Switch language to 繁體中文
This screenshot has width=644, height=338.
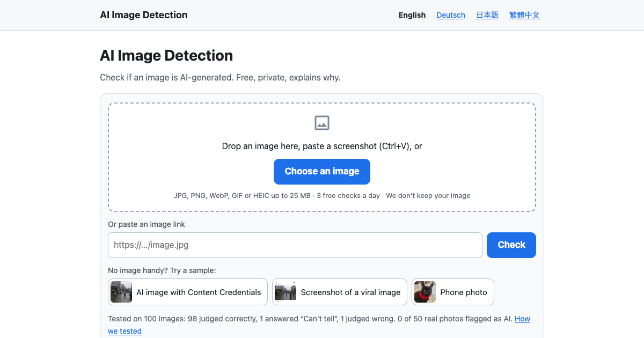(524, 15)
